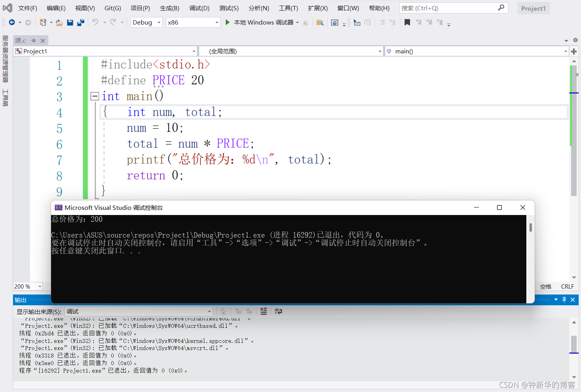Image resolution: width=581 pixels, height=392 pixels.
Task: Save the current file with single-disk icon
Action: [x=70, y=23]
